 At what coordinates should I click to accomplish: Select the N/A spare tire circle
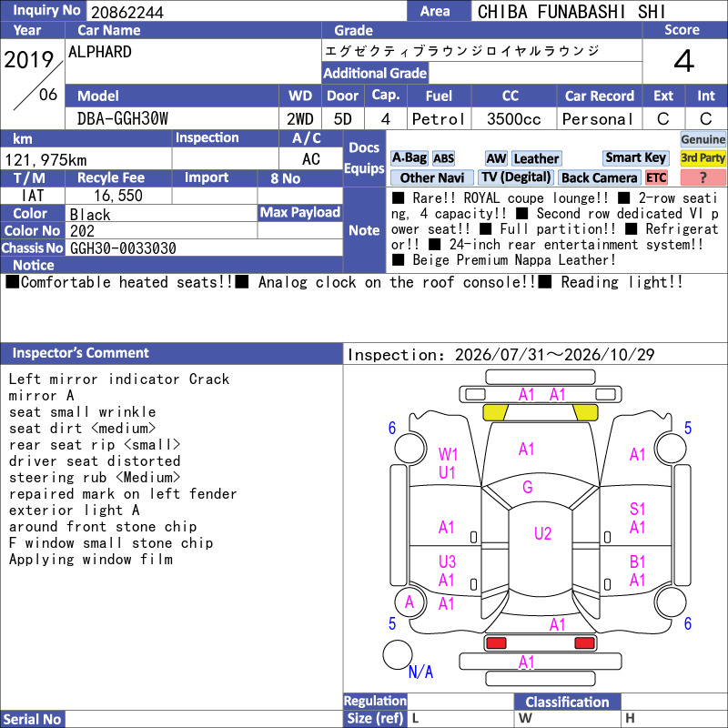point(398,654)
